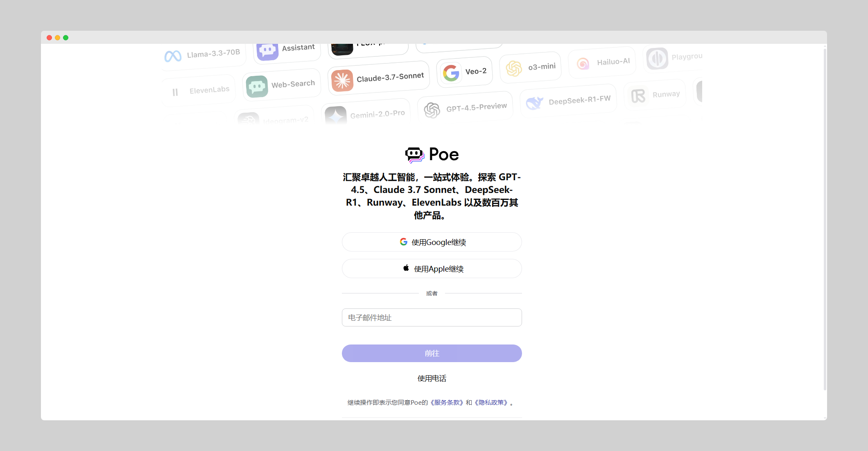Click the o3-mini OpenAI icon
The image size is (868, 451).
pyautogui.click(x=514, y=68)
